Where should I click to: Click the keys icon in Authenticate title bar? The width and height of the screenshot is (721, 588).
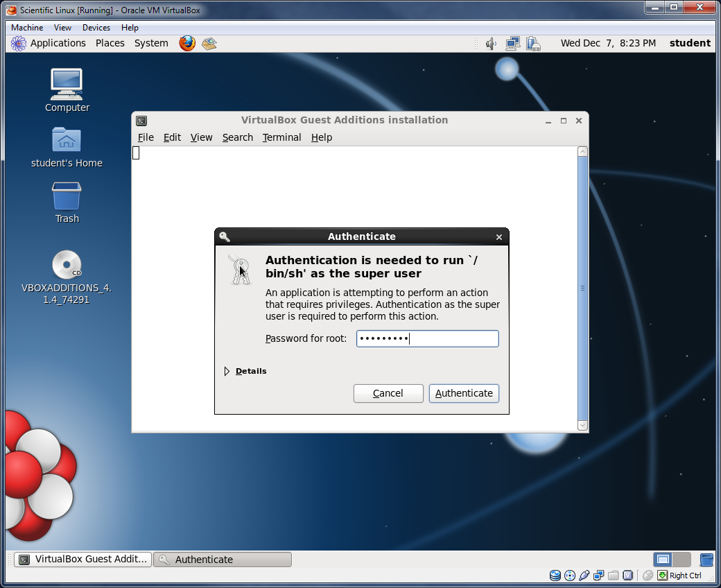pos(225,236)
